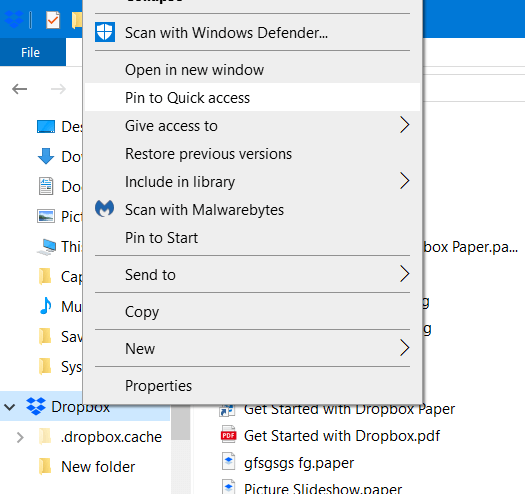Open the File ribbon tab

33,52
